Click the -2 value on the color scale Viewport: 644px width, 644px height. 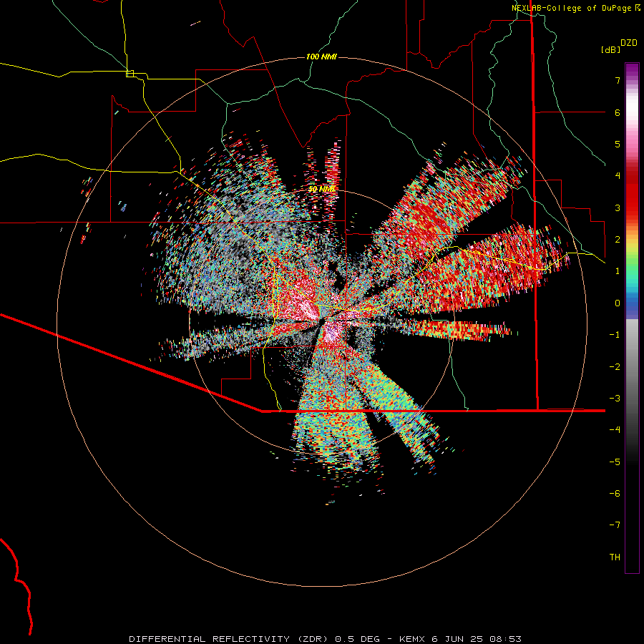point(615,367)
